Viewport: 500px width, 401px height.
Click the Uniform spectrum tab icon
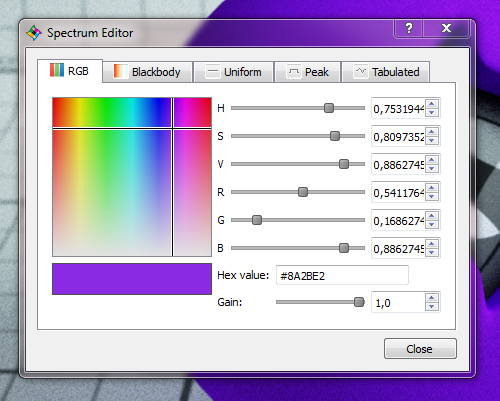pos(212,71)
